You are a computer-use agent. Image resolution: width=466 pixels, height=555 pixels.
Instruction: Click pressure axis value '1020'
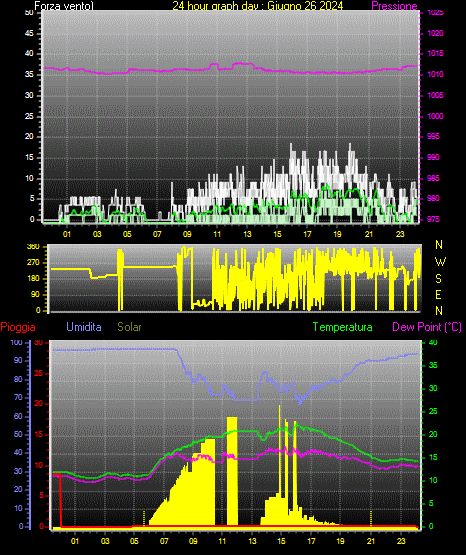pyautogui.click(x=435, y=33)
